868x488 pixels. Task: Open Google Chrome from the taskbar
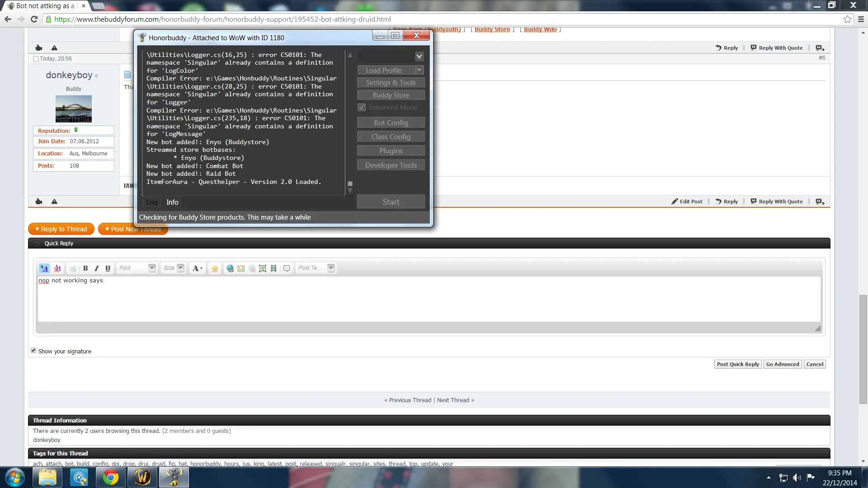(x=110, y=477)
